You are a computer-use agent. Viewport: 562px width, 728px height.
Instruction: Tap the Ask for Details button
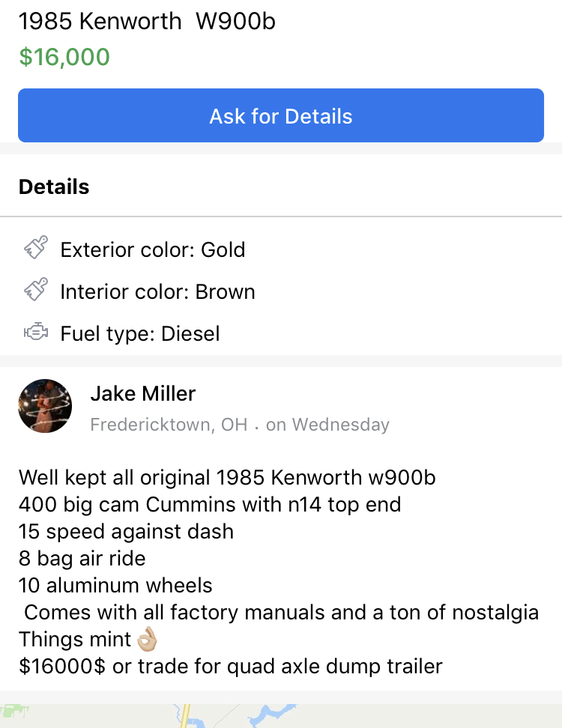[281, 116]
